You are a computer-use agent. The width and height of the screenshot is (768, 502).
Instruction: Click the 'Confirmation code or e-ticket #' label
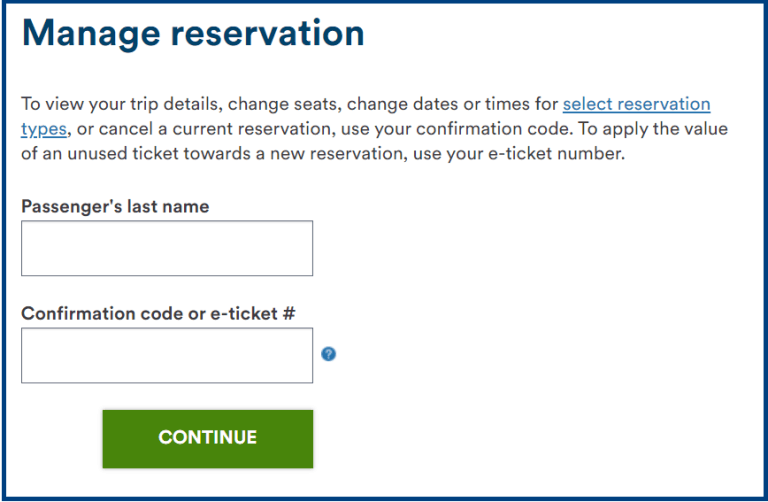tap(158, 313)
